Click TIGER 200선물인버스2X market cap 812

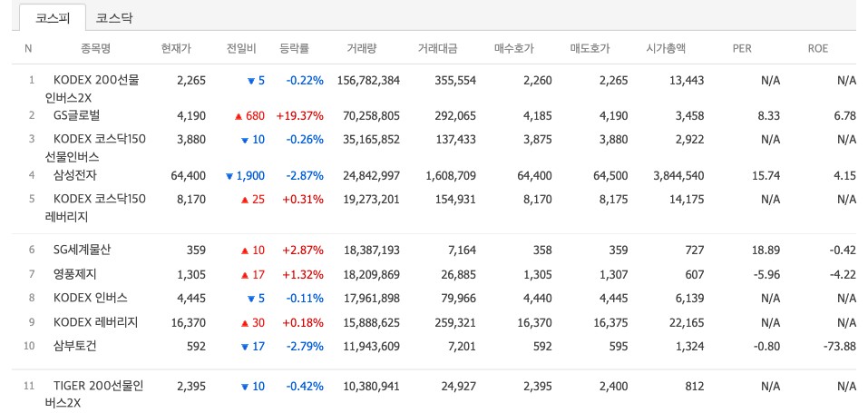695,385
